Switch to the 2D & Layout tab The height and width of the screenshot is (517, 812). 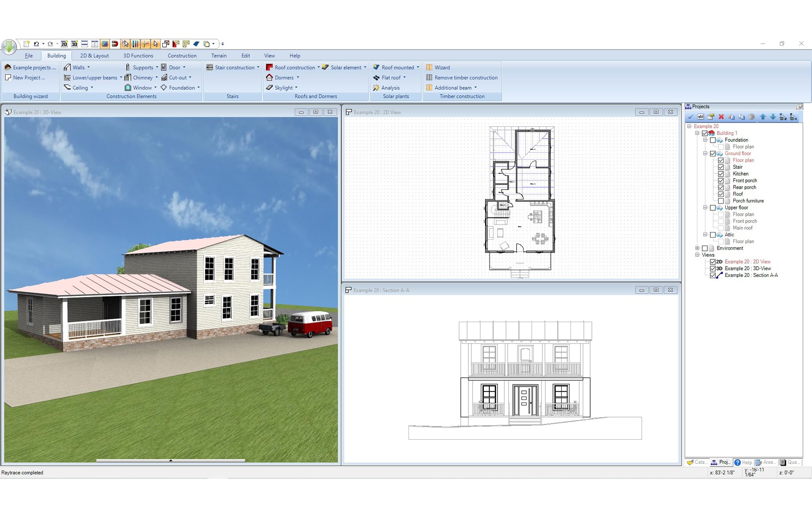pos(94,56)
